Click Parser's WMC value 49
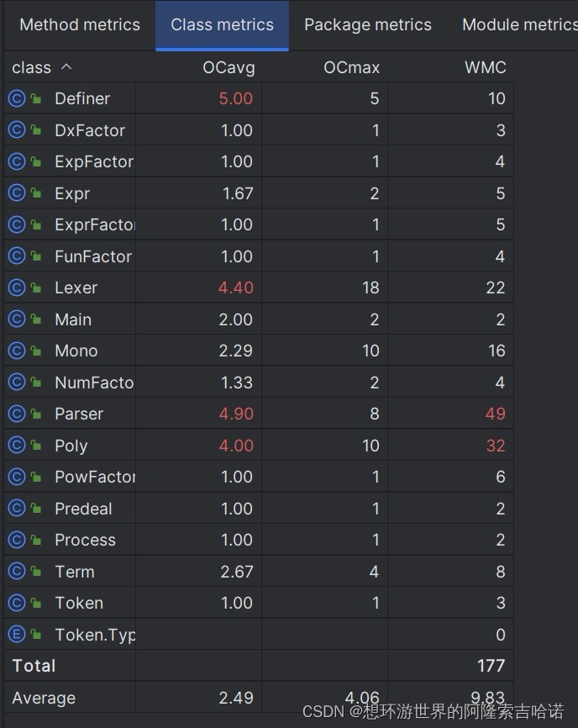The width and height of the screenshot is (578, 728). pos(495,414)
